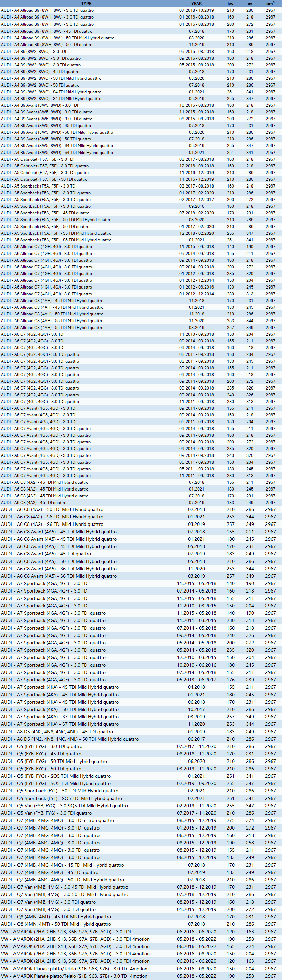
Task: Select Q5 Sportback SQ5 TDI Mild Hybrid row
Action: click(x=61, y=798)
